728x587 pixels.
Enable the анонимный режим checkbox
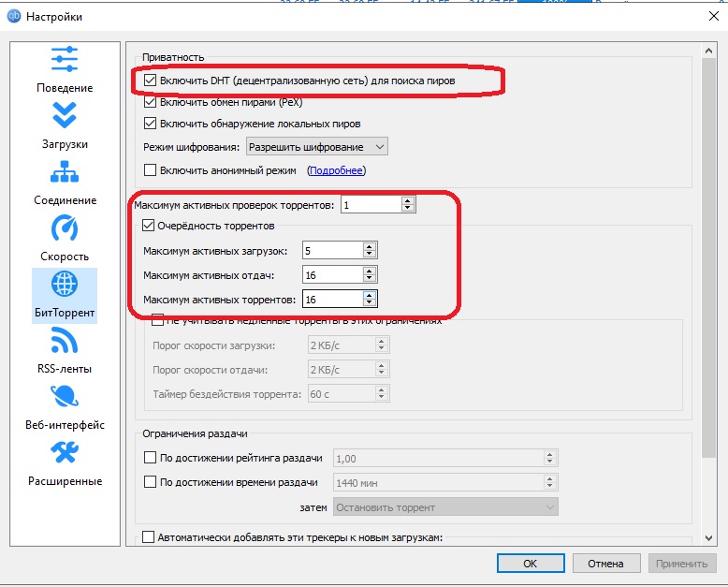pyautogui.click(x=151, y=170)
